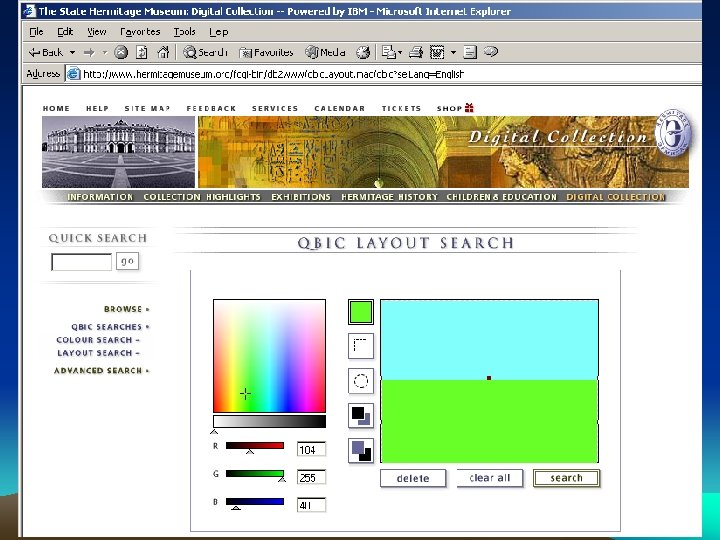
Task: Click the Back arrow in the toolbar
Action: click(x=45, y=52)
